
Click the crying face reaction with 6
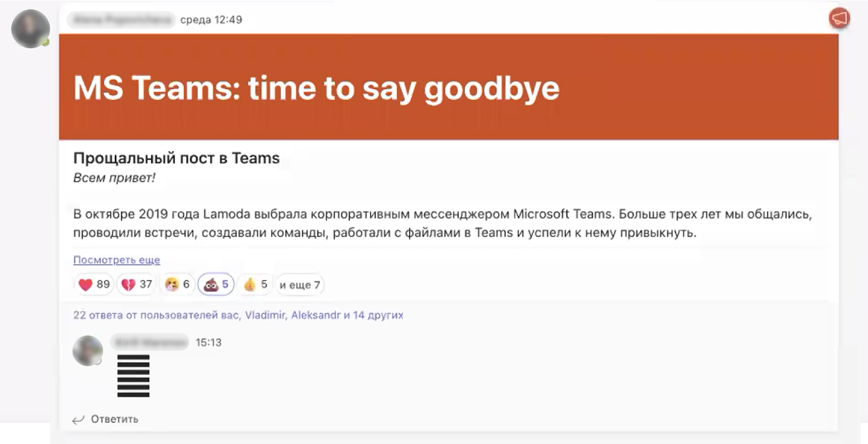[x=177, y=284]
